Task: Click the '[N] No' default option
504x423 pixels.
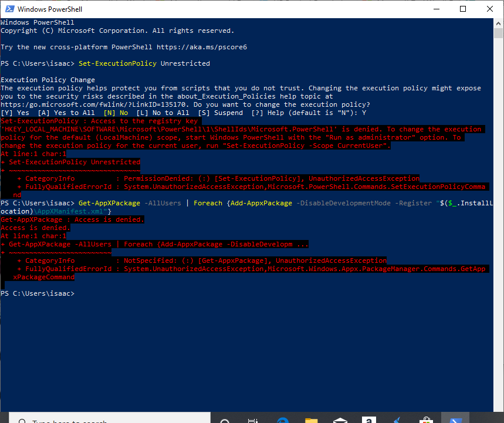Action: [116, 113]
